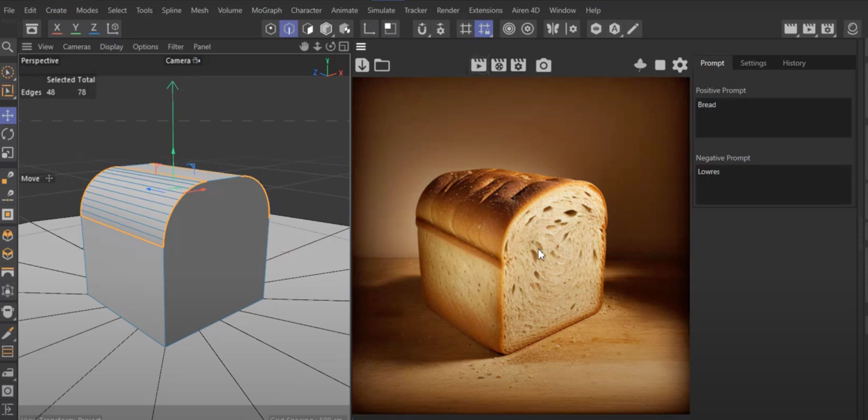868x420 pixels.
Task: Open the Airen panel hamburger menu
Action: click(361, 47)
